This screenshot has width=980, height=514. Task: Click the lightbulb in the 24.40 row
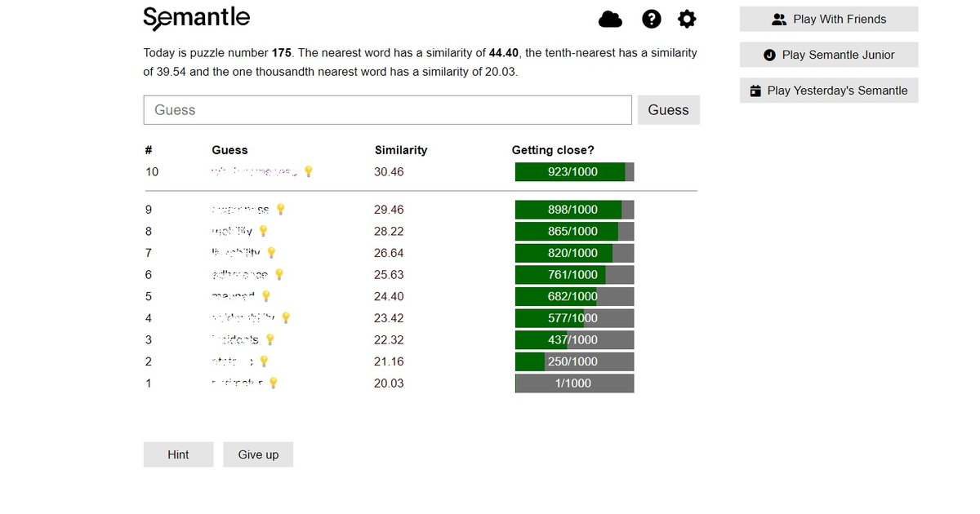(266, 296)
